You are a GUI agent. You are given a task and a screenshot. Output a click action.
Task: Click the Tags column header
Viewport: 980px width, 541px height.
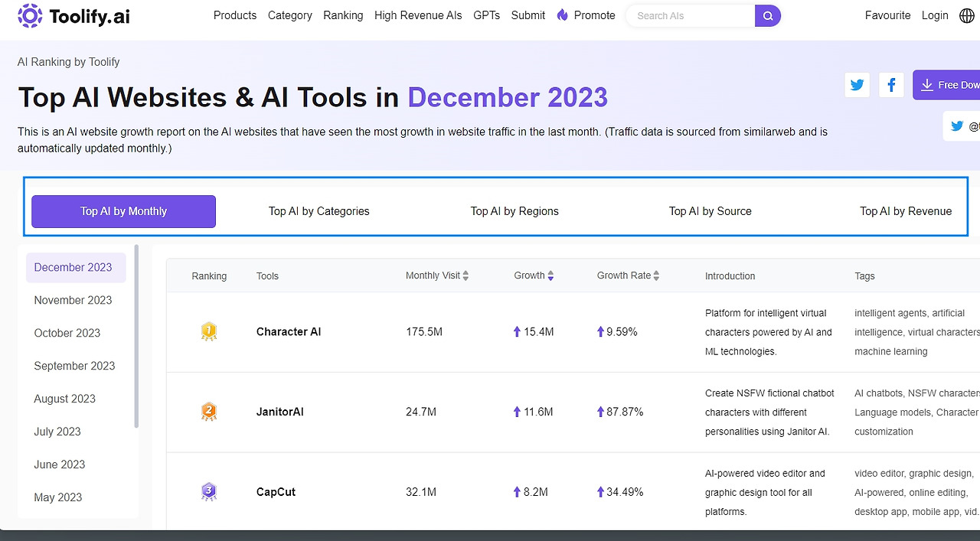(x=864, y=276)
